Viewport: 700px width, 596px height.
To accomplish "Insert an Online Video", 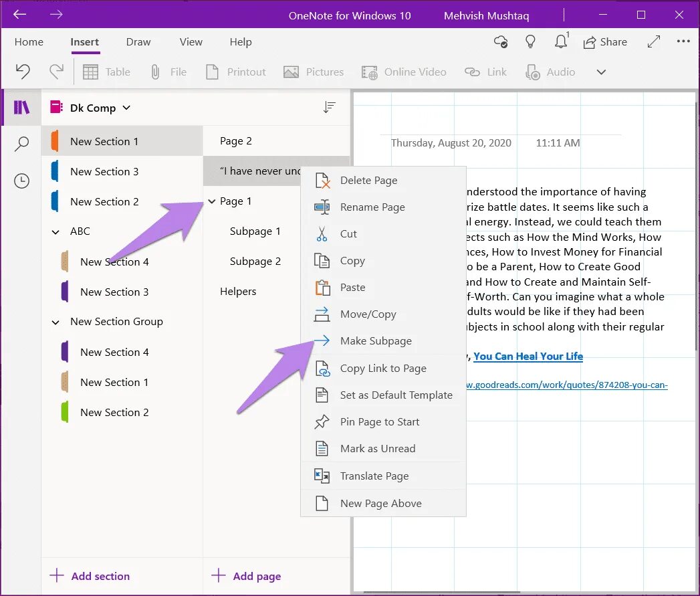I will point(404,72).
